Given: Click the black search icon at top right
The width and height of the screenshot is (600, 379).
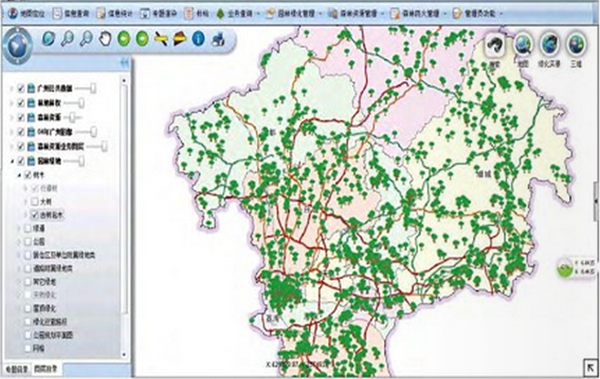Looking at the screenshot, I should (495, 48).
